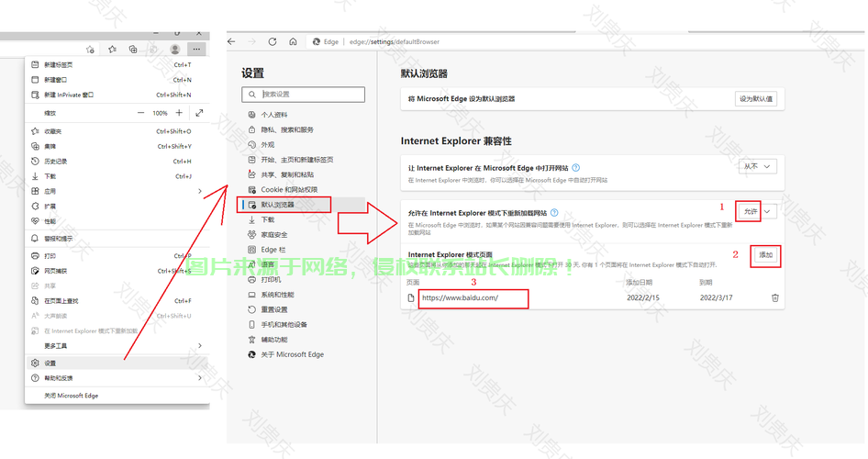This screenshot has height=459, width=868.
Task: Click the help icon next to 允许在 Internet Explorer 模式下重新加载网站
Action: tap(554, 213)
